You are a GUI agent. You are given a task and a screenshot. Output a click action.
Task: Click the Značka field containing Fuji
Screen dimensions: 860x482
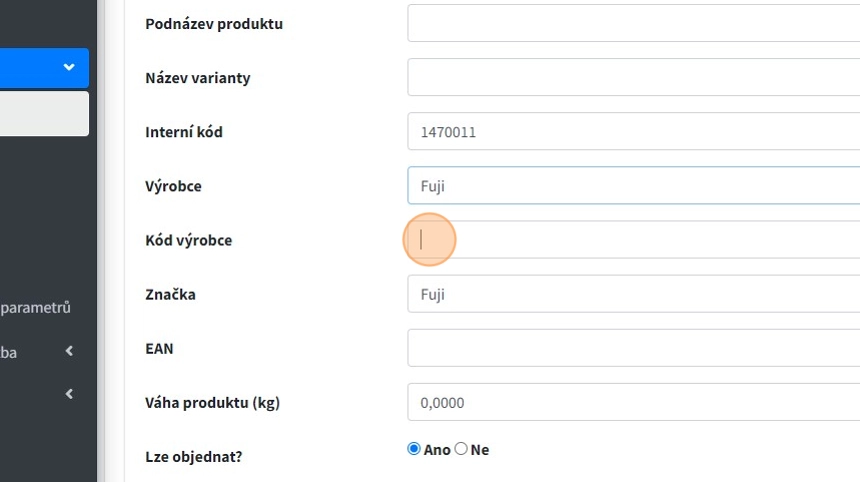pos(633,294)
